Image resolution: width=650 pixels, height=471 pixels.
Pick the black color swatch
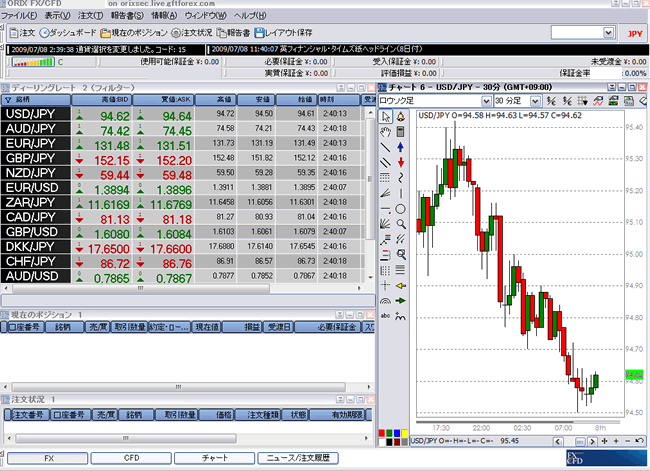389,442
